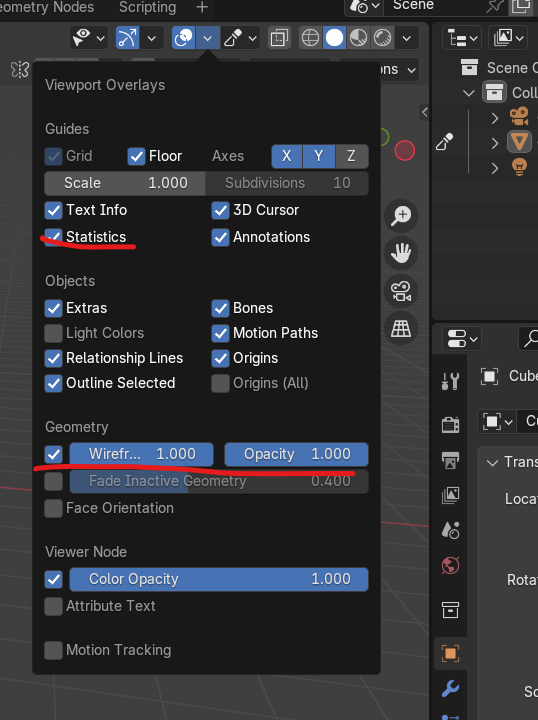Toggle the Z axis button
Image resolution: width=538 pixels, height=720 pixels.
coord(352,156)
